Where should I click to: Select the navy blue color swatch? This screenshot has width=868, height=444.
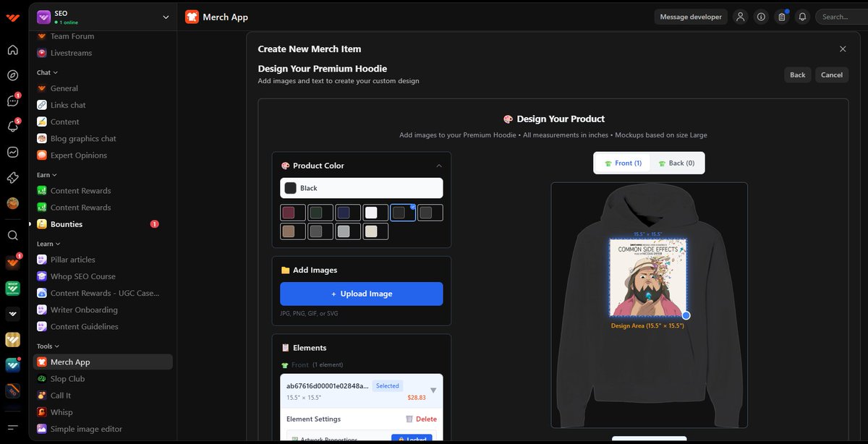click(x=348, y=213)
